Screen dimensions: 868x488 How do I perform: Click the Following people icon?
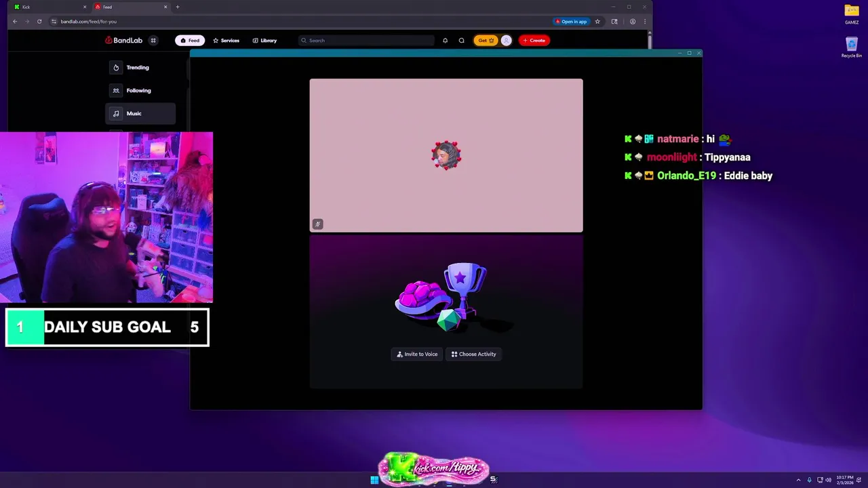pos(116,91)
